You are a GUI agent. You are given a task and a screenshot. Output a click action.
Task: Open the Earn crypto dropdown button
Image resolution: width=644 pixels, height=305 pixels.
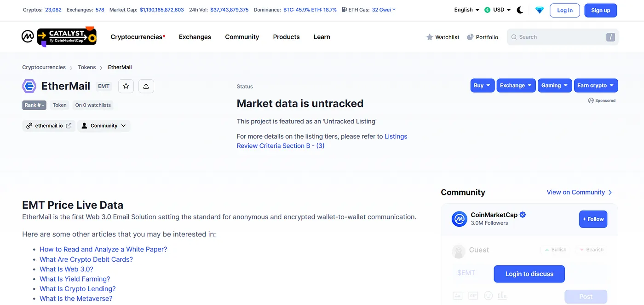point(596,86)
